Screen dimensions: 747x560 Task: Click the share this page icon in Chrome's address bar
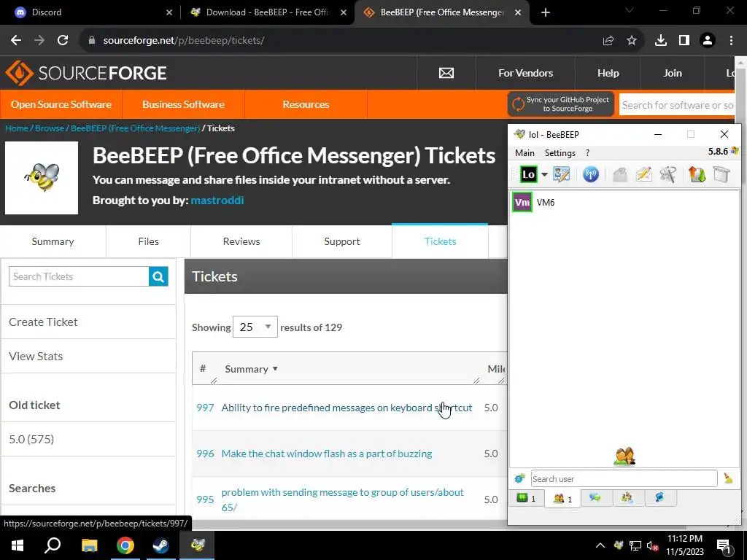[x=608, y=41]
